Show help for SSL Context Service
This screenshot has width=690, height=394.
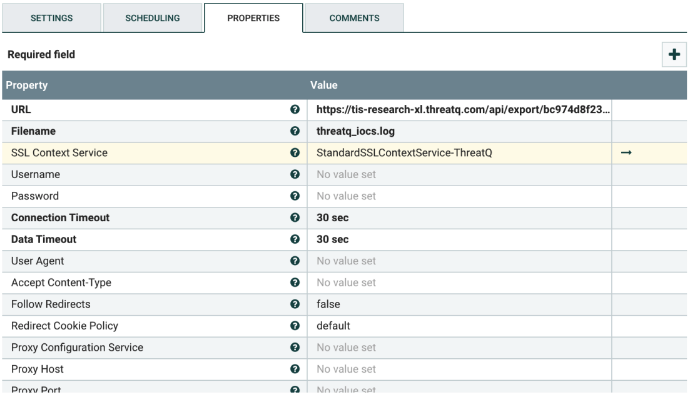[x=295, y=153]
